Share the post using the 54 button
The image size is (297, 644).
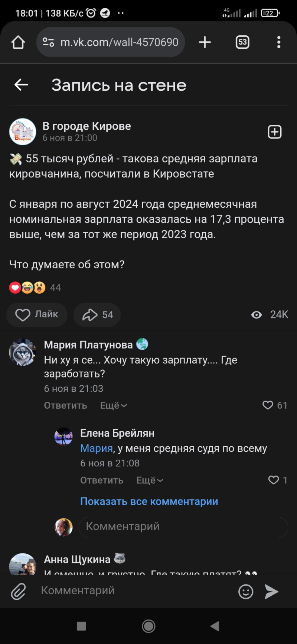pos(97,315)
